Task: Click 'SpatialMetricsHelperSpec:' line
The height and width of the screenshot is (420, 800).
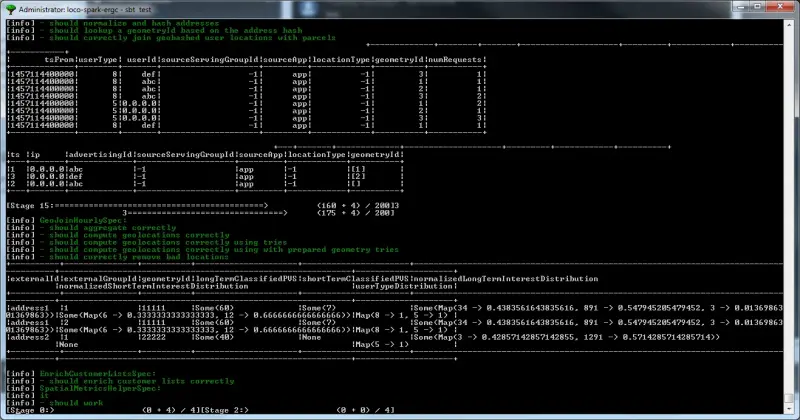Action: pyautogui.click(x=100, y=388)
